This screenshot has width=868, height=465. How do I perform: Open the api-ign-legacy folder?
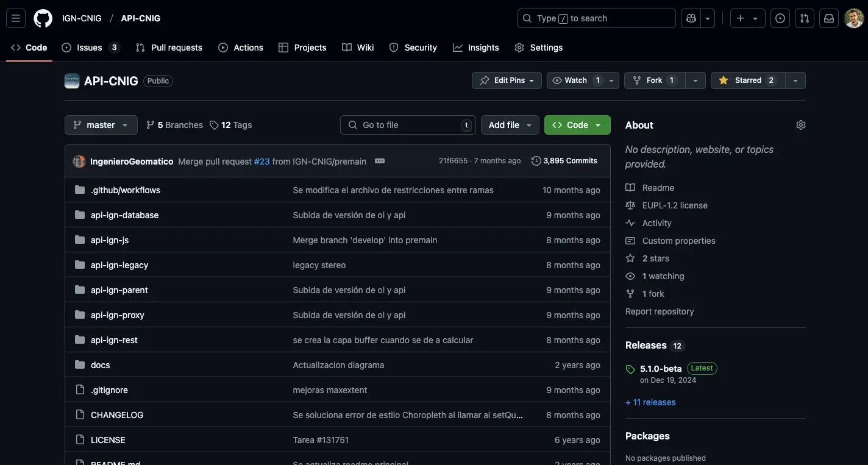tap(119, 265)
